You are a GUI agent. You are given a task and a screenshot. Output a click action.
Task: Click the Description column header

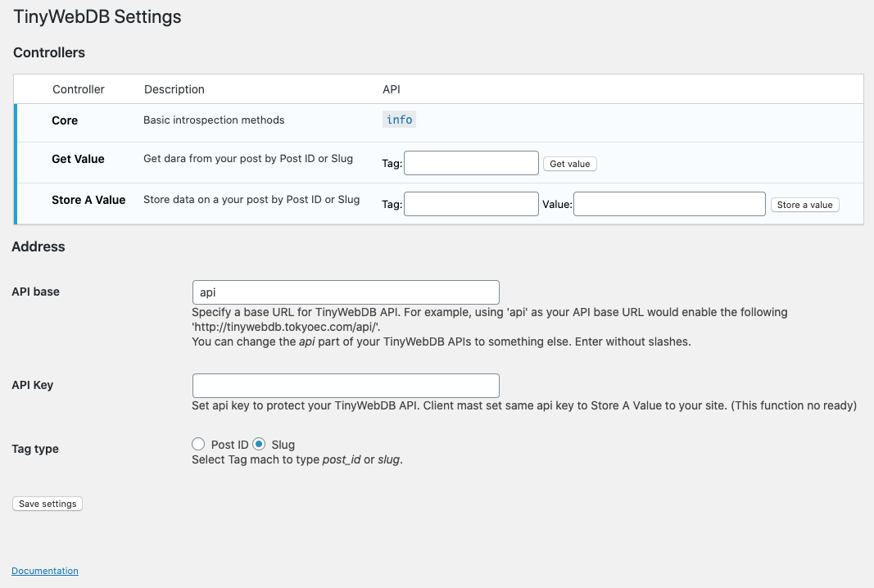tap(174, 89)
